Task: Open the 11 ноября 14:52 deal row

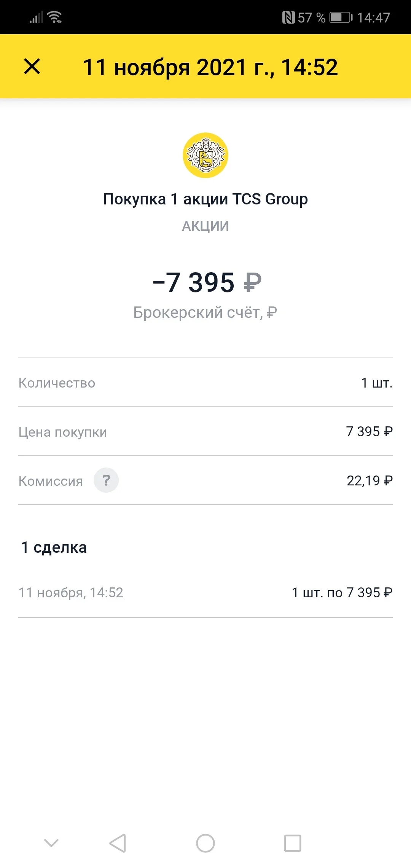Action: pyautogui.click(x=205, y=592)
